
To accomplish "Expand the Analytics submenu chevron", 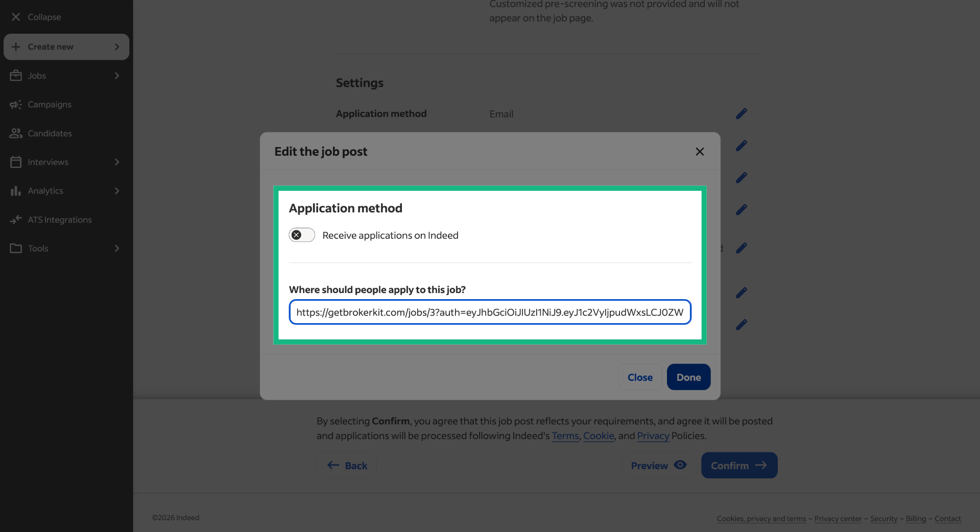I will pos(117,190).
